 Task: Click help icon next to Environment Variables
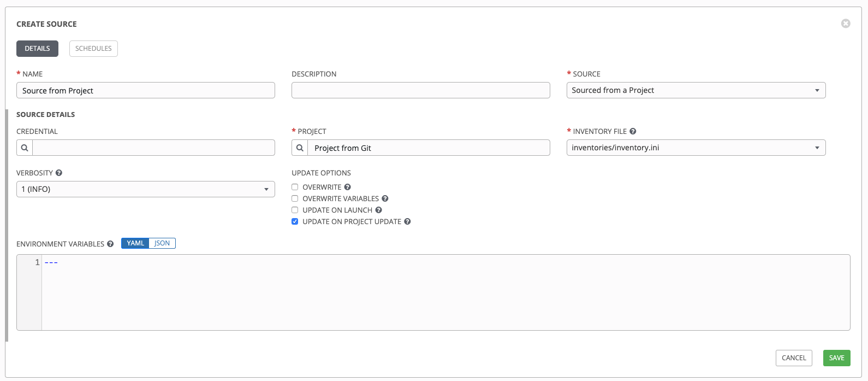pos(110,244)
